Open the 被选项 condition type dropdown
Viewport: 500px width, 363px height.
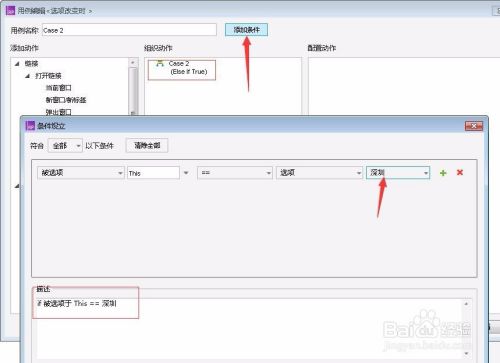tap(81, 173)
